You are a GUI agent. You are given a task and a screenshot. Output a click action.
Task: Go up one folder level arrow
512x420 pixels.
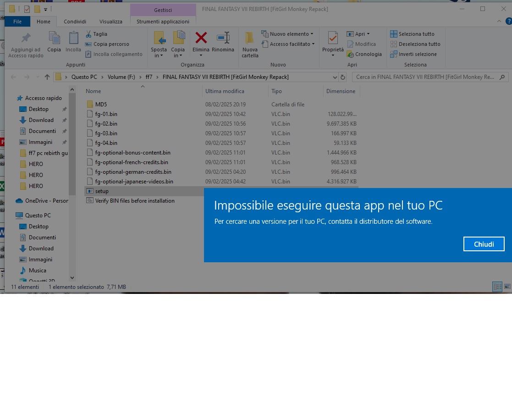coord(47,77)
